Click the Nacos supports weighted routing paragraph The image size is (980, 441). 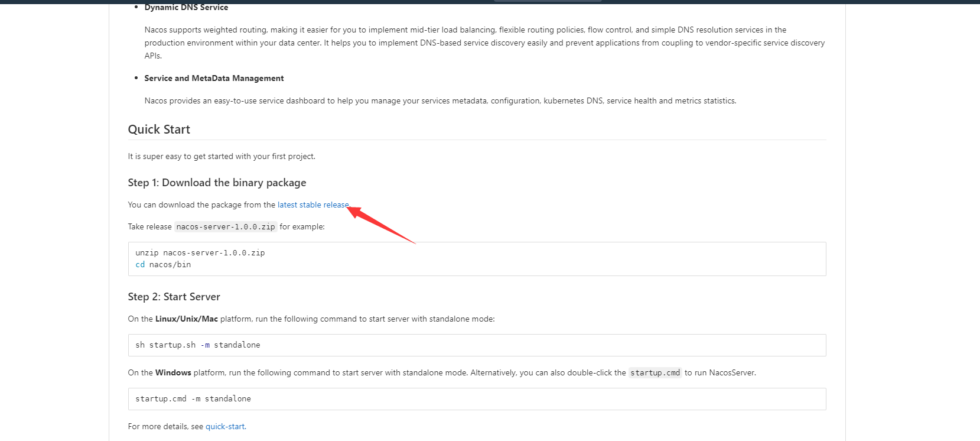484,43
